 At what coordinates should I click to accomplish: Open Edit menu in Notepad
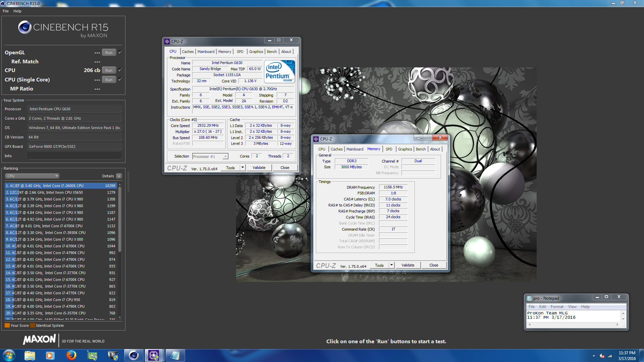543,307
